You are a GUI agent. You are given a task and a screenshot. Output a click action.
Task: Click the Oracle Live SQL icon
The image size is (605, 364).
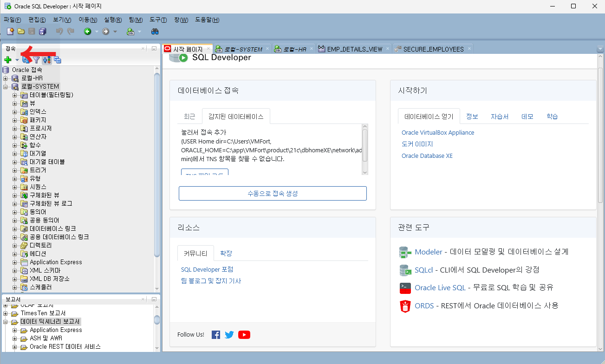click(405, 288)
